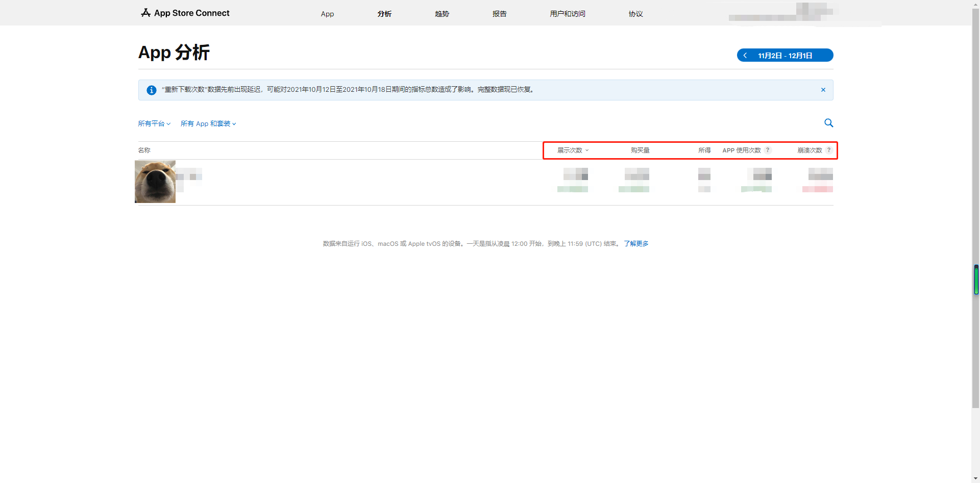Screen dimensions: 980x483
Task: Click the scrollbar down arrow
Action: point(976,479)
